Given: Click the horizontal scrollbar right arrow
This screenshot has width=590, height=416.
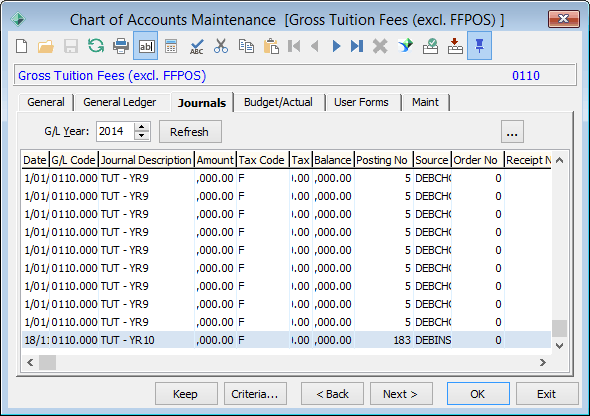Looking at the screenshot, I should click(543, 363).
